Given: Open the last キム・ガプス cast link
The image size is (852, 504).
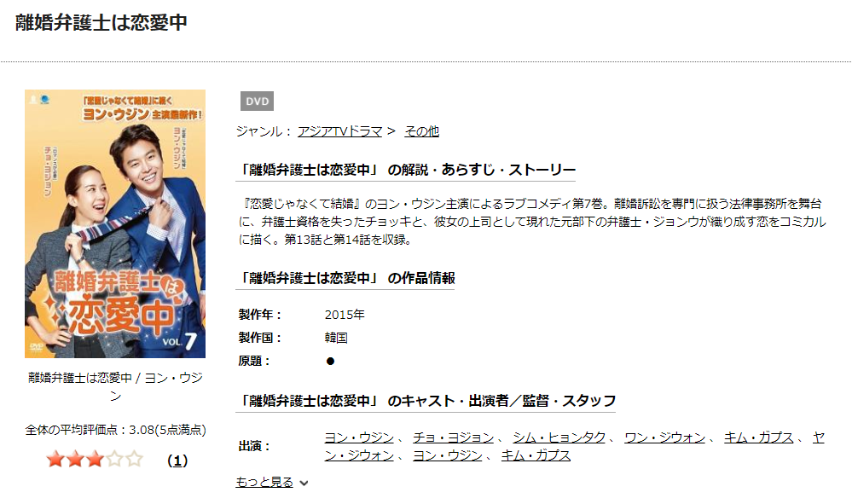Looking at the screenshot, I should pos(536,455).
